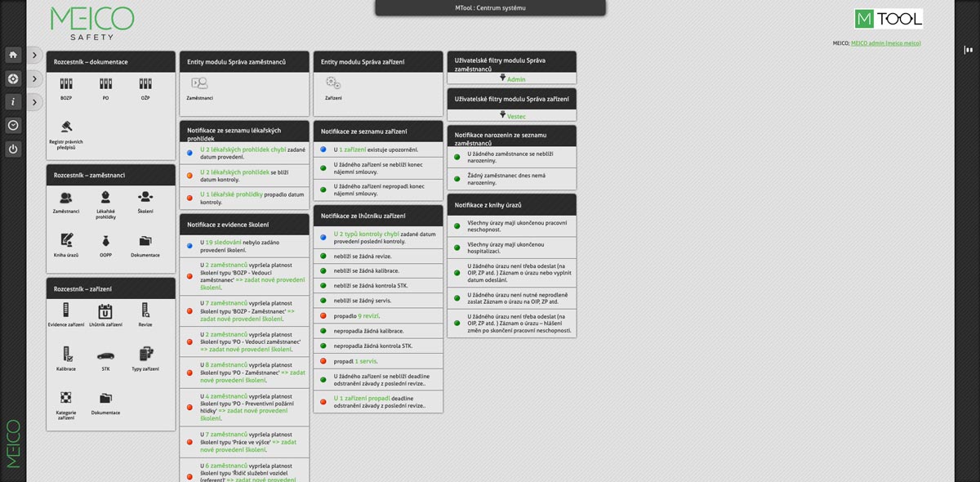This screenshot has height=482, width=980.
Task: Expand the chevron beside the target icon
Action: [x=34, y=79]
